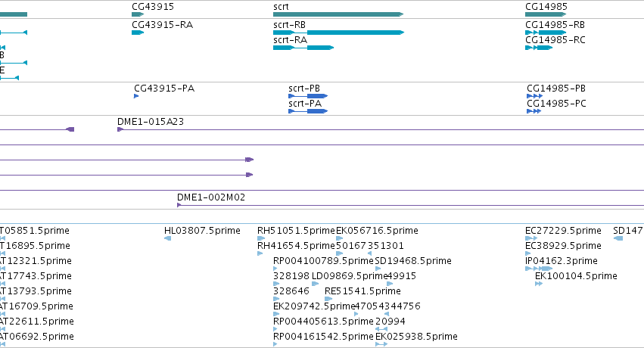Viewport: 644px width, 348px height.
Task: Select the DME1-002M02 clone label
Action: [x=211, y=197]
